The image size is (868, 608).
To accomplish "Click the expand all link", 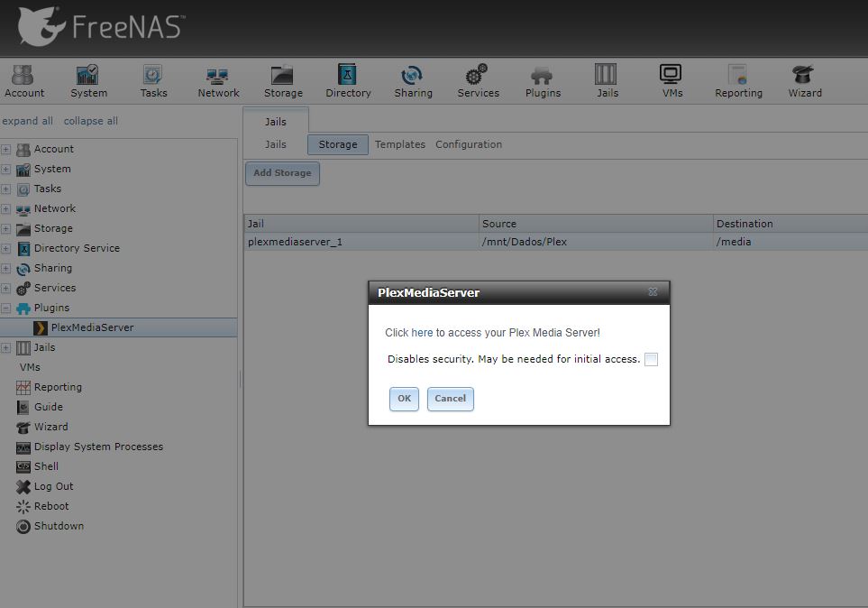I will click(28, 121).
